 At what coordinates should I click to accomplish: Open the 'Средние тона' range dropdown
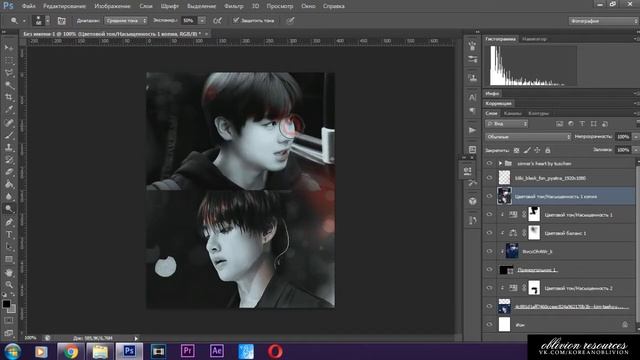(125, 20)
